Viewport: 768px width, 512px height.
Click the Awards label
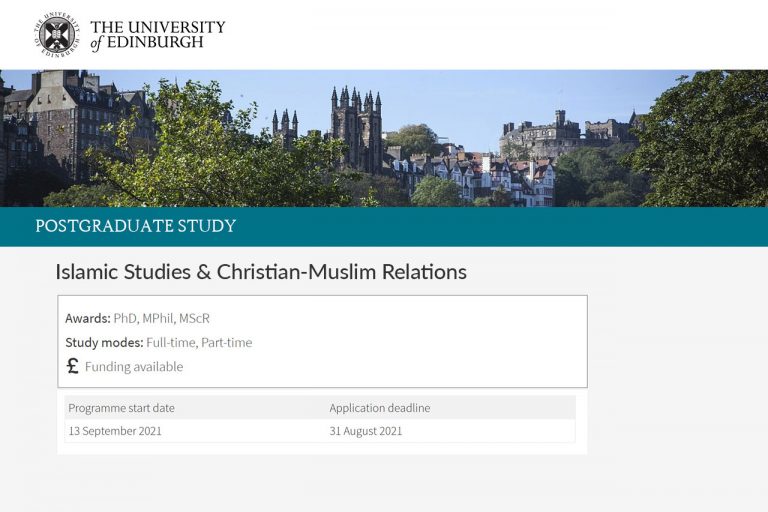tap(87, 318)
